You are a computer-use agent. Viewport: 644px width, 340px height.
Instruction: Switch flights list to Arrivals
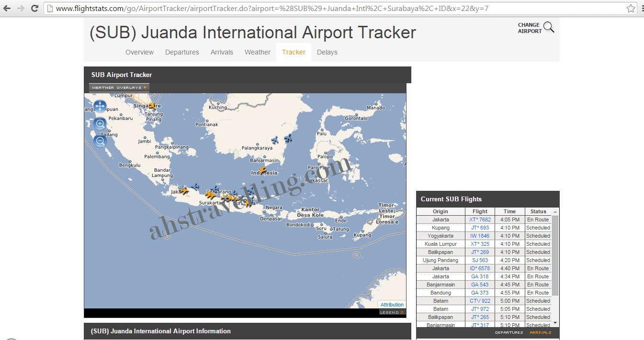point(540,332)
